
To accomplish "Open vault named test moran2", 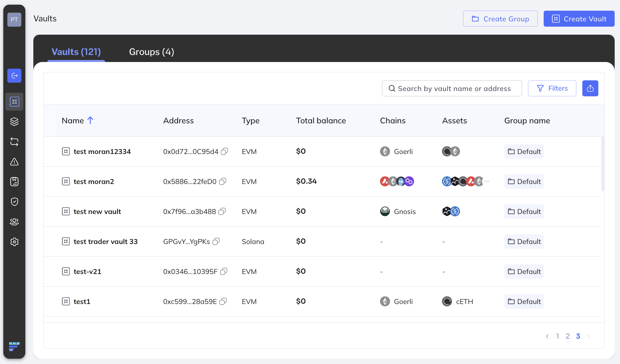I will (x=94, y=182).
